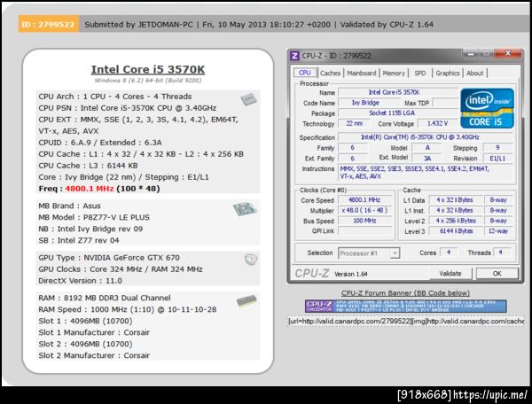Click the red 4800.1 MHz frequency text

click(x=90, y=189)
